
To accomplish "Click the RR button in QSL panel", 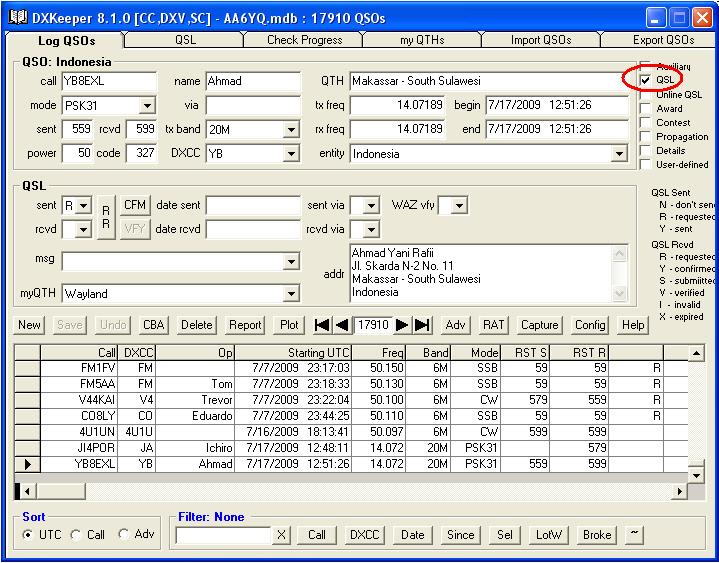I will click(x=106, y=217).
